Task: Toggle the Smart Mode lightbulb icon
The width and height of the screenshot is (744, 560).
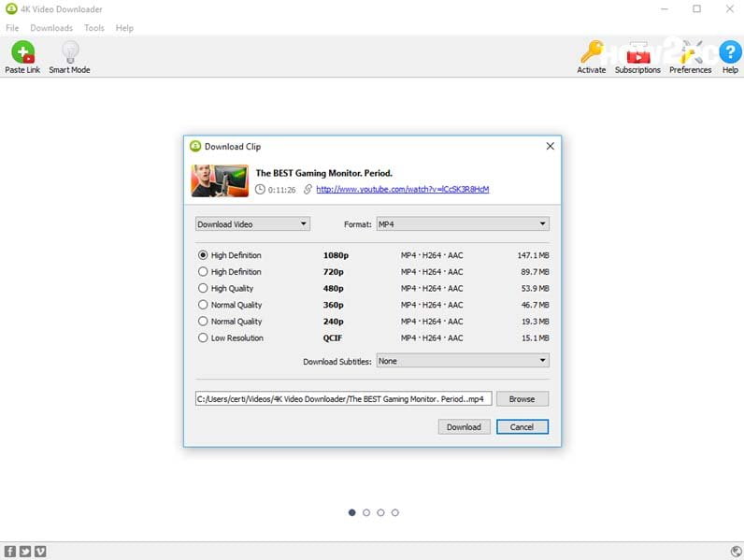Action: click(70, 51)
